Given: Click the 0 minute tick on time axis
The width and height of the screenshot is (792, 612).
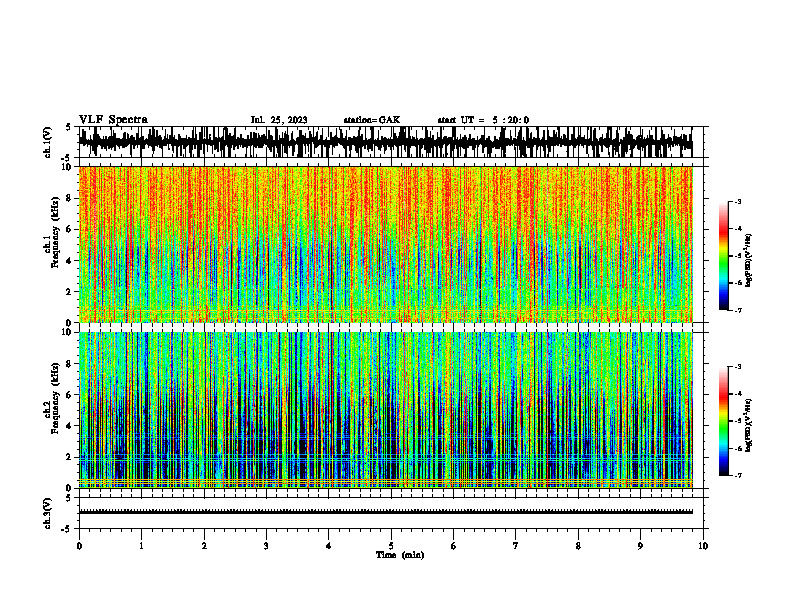Looking at the screenshot, I should (79, 546).
